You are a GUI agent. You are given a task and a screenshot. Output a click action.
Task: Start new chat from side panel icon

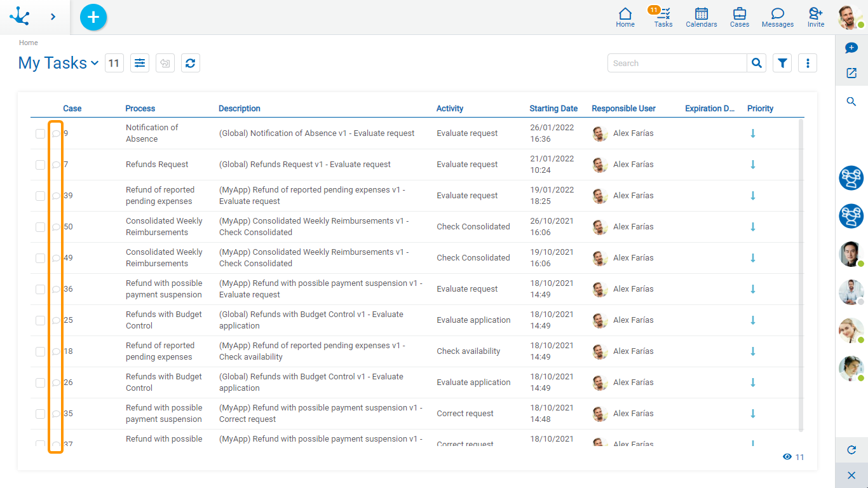pos(851,48)
